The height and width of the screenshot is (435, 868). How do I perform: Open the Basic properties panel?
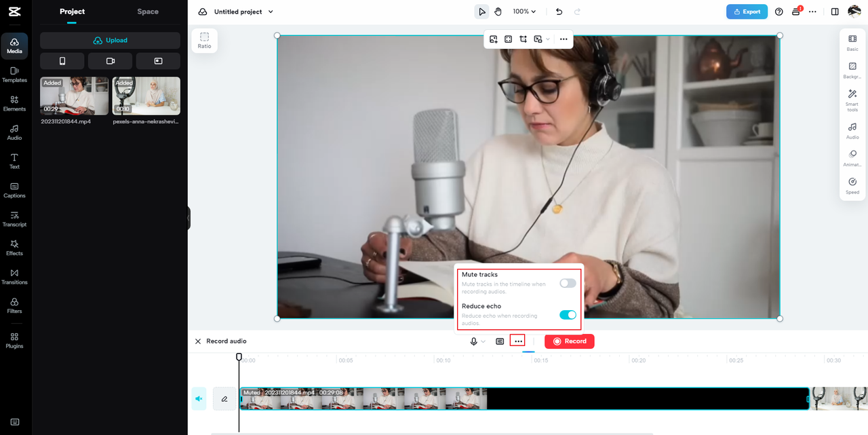[852, 43]
